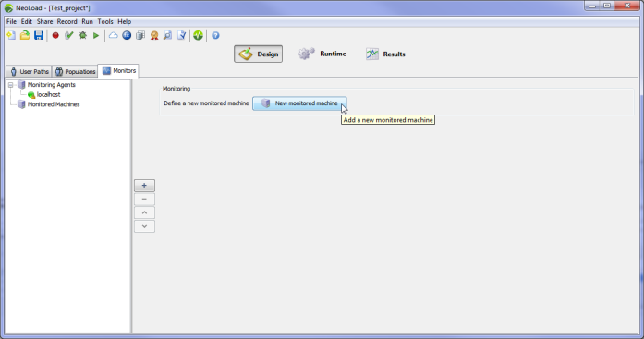Click the blue fx variables icon
This screenshot has height=339, width=644.
127,36
